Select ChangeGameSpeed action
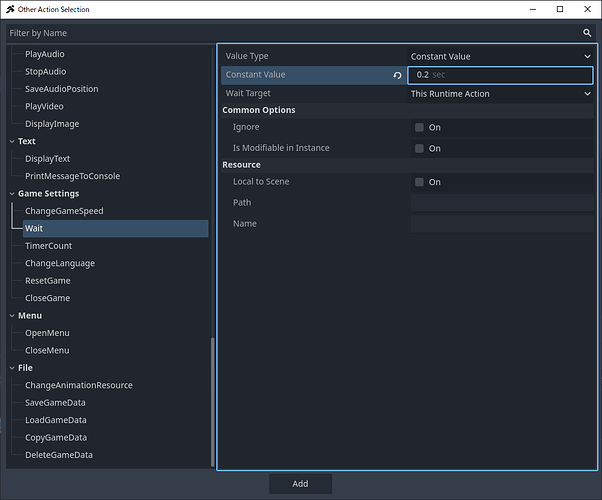The width and height of the screenshot is (602, 500). point(64,211)
